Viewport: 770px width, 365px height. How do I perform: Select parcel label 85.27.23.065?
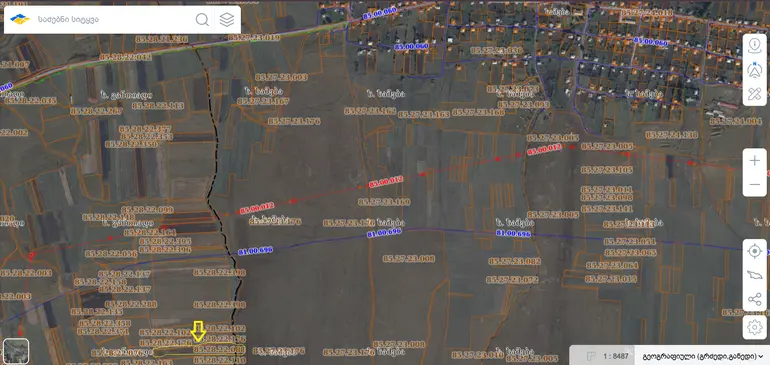631,253
